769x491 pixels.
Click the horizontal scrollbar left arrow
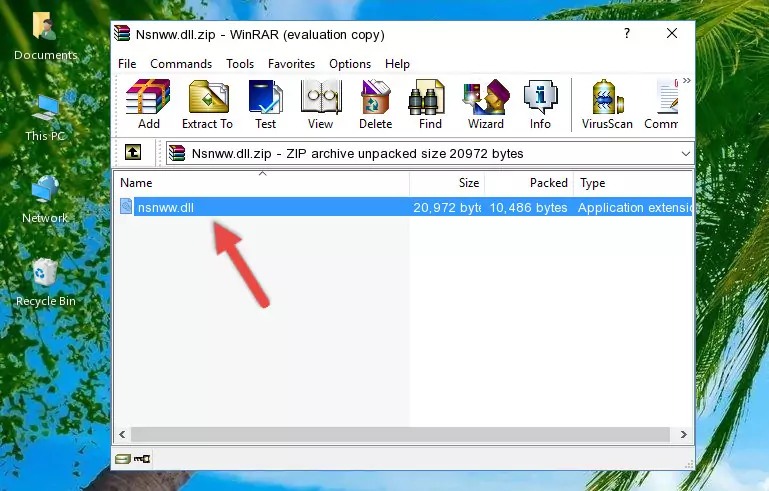click(122, 435)
